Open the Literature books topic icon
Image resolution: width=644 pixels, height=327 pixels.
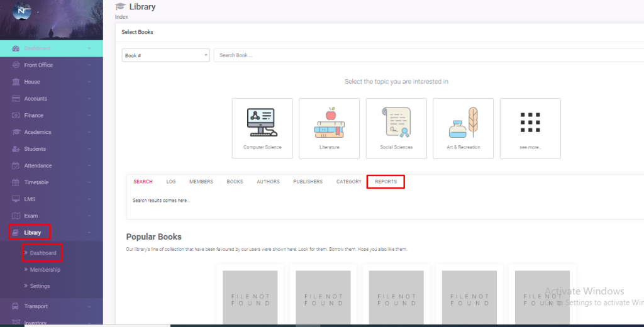pos(329,123)
